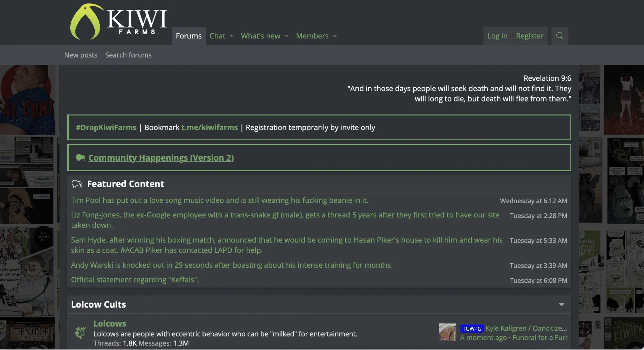Click the kiwi bird icon beside Community Happenings
The width and height of the screenshot is (644, 350).
coord(80,158)
